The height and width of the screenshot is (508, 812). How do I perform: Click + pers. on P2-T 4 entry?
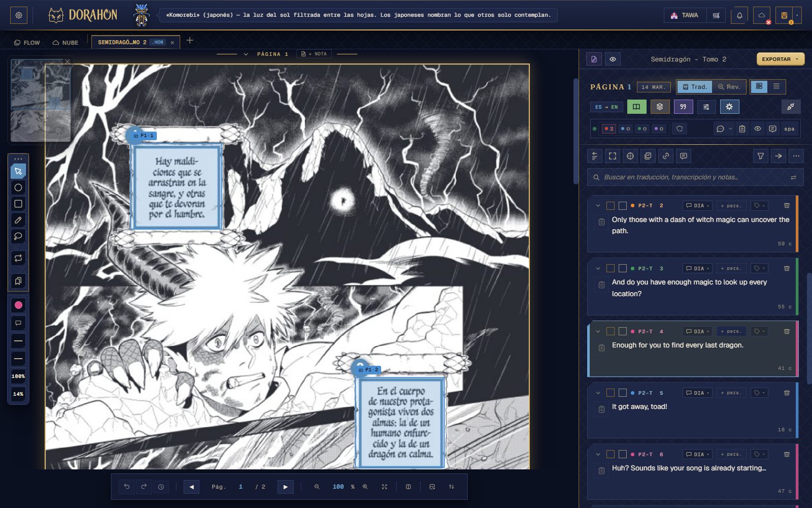731,331
